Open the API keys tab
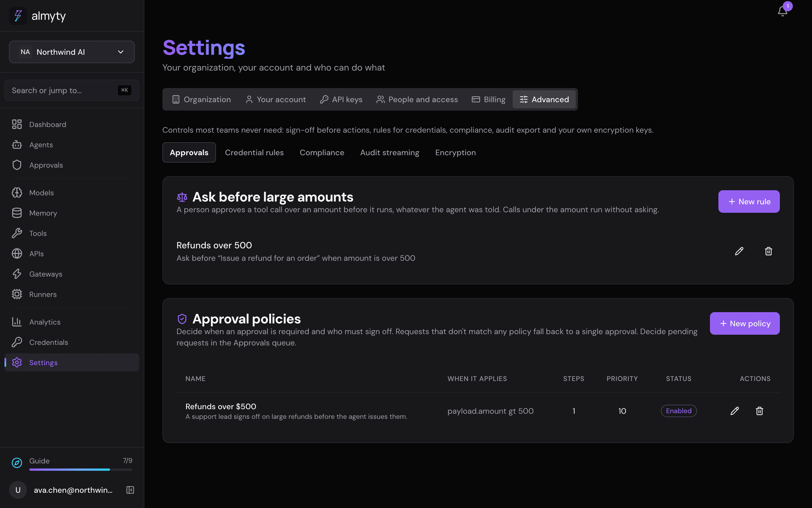Viewport: 812px width, 508px height. [x=341, y=99]
